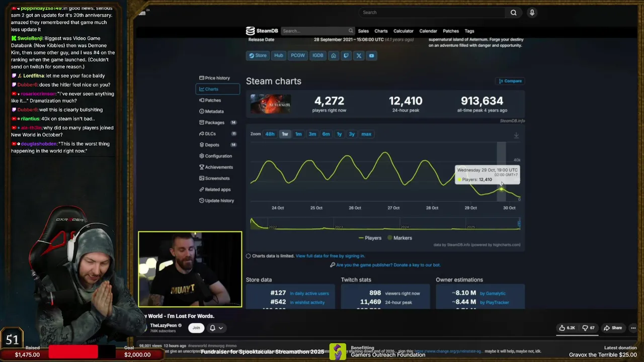Set chart zoom to 3m

tap(312, 134)
